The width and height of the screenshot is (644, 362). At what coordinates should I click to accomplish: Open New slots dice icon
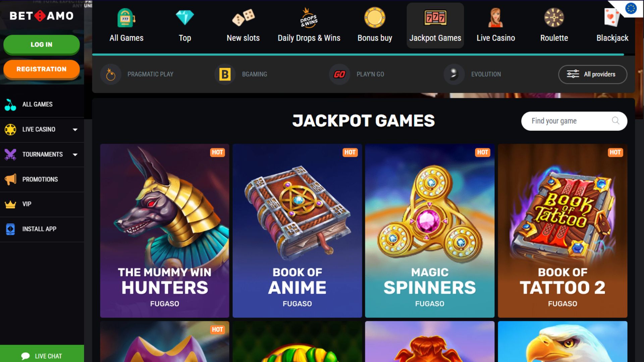coord(243,17)
